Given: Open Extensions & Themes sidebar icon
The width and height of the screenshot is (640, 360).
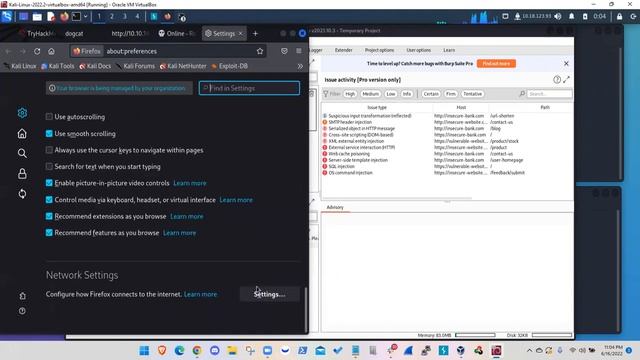Looking at the screenshot, I should point(22,296).
